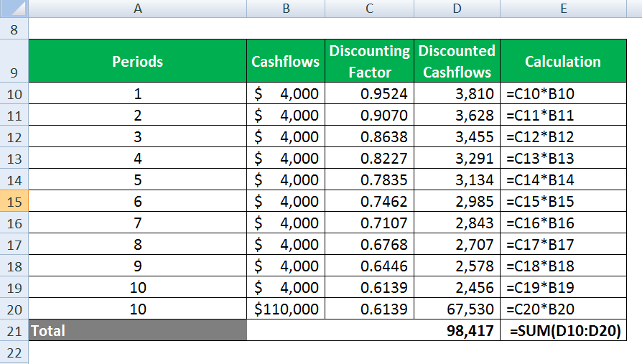Select formula text =SUM(D10:D20)
The height and width of the screenshot is (364, 642).
click(565, 330)
